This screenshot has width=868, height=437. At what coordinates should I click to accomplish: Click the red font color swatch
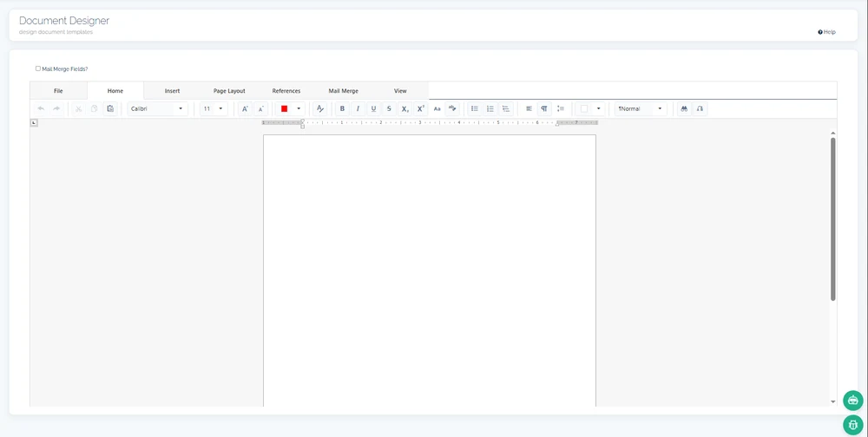(285, 109)
